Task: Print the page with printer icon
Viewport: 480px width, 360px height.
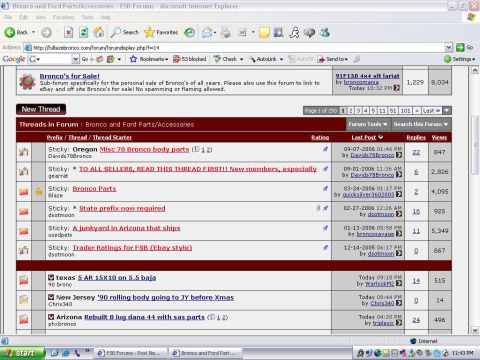Action: click(226, 32)
